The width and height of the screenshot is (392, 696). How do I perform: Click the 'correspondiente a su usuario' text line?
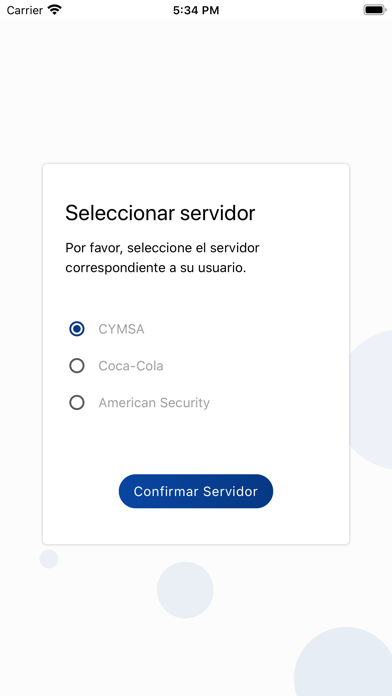click(156, 269)
